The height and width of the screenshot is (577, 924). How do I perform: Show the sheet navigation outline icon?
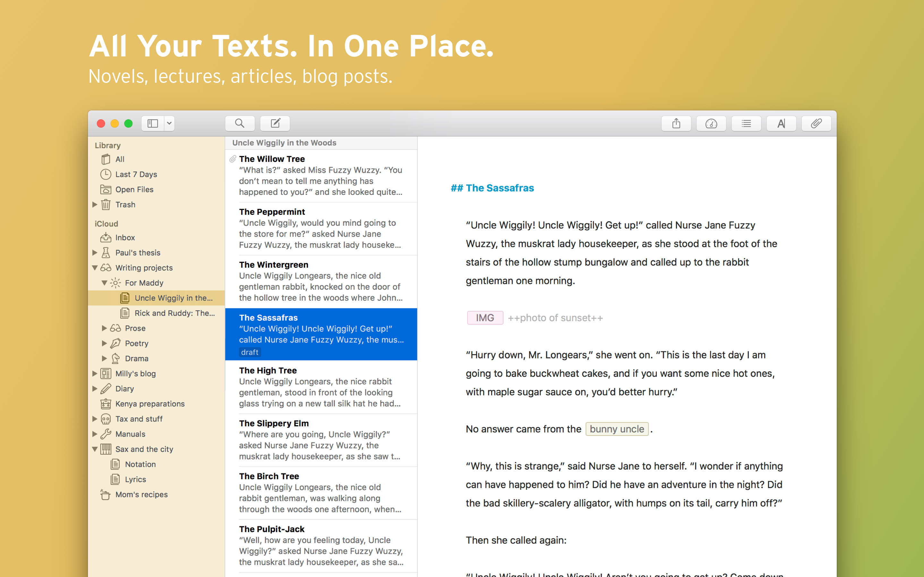coord(746,123)
